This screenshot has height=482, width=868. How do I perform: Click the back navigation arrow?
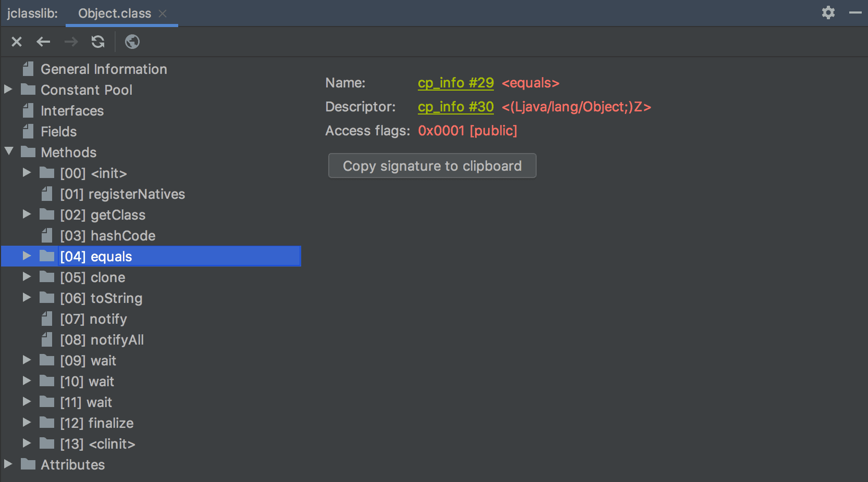(x=43, y=42)
